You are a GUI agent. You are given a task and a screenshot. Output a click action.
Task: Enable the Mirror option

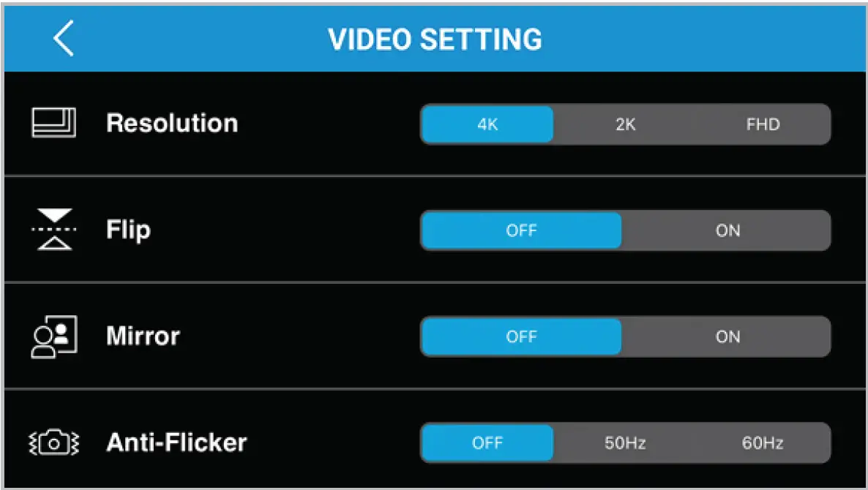(727, 336)
